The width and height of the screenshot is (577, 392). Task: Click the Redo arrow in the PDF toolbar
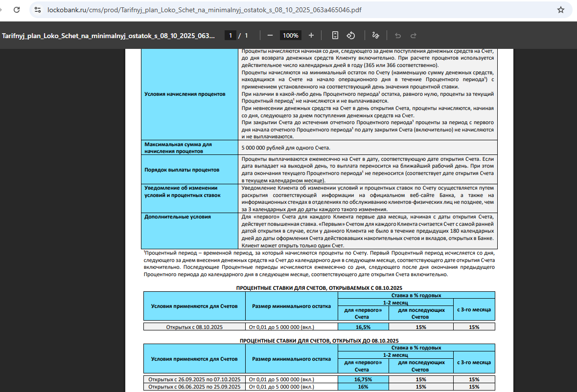(414, 35)
